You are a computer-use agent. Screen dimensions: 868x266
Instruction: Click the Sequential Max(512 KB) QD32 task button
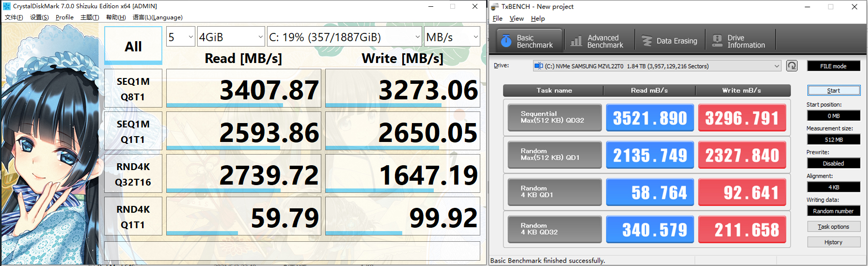(x=554, y=117)
